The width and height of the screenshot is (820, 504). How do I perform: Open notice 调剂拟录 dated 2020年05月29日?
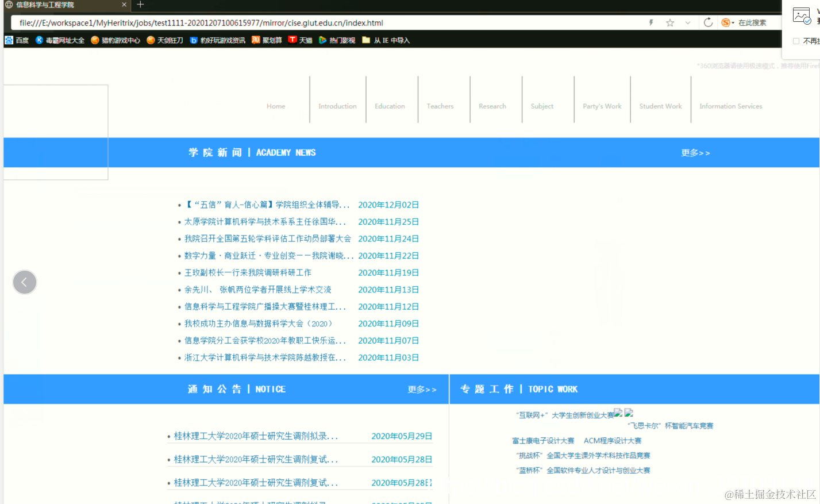point(256,436)
